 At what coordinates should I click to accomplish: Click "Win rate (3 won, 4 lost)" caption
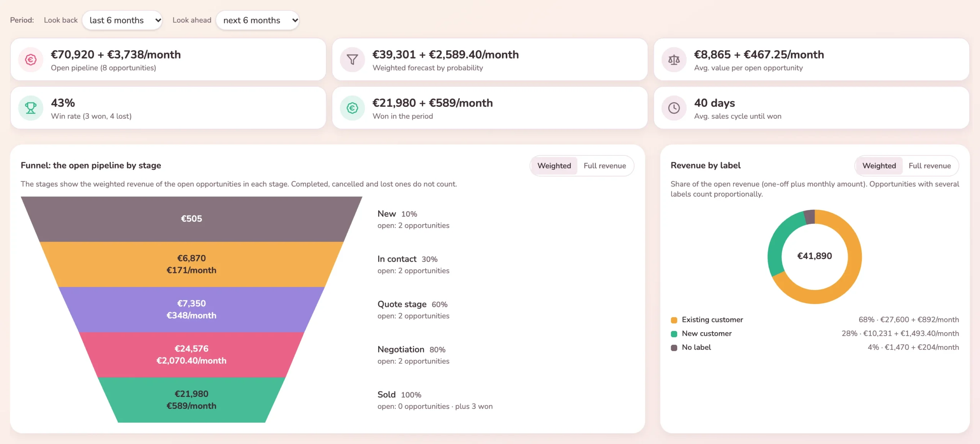[x=91, y=116]
